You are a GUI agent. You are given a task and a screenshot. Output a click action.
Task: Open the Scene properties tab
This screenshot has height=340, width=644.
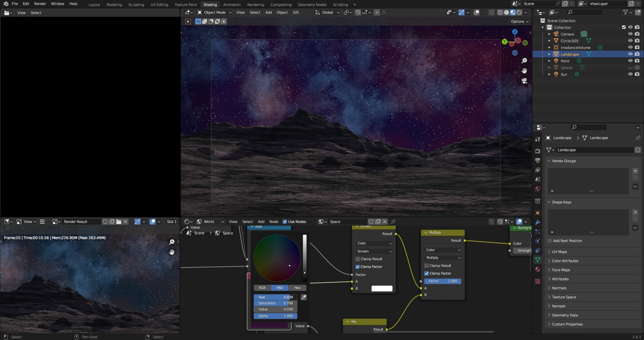click(x=537, y=179)
